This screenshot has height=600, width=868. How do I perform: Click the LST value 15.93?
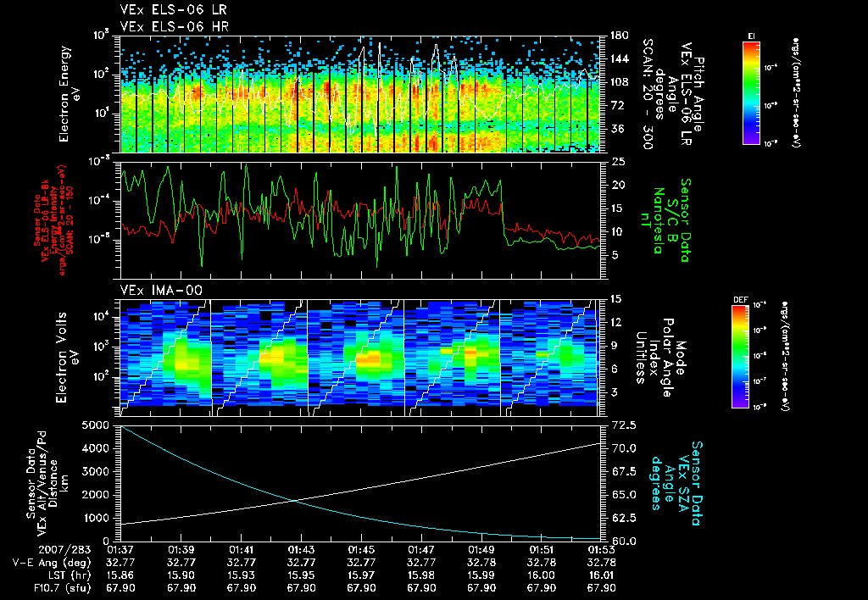tap(240, 575)
